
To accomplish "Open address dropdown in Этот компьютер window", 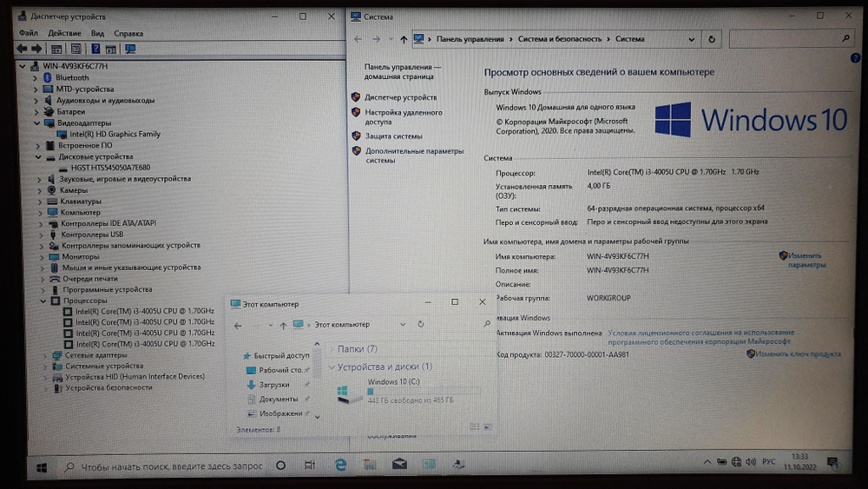I will [x=403, y=325].
